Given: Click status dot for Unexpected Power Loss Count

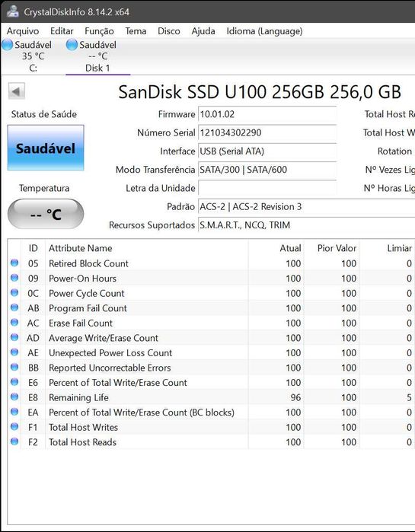Looking at the screenshot, I should click(x=14, y=352).
